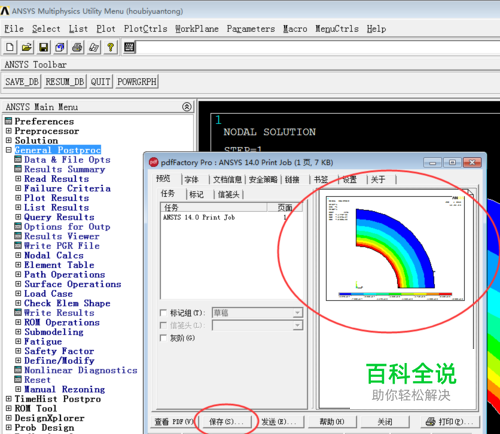Open the PlotCtrls menu

(x=146, y=29)
